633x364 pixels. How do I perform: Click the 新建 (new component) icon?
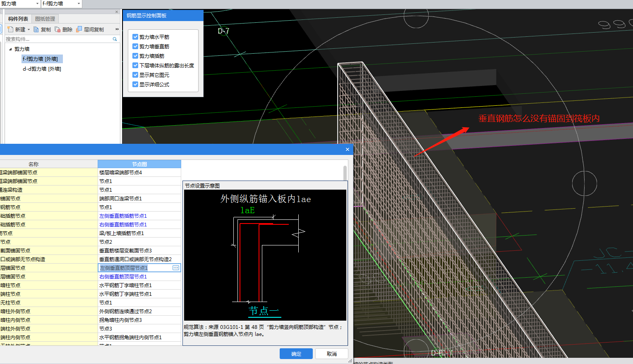click(10, 29)
